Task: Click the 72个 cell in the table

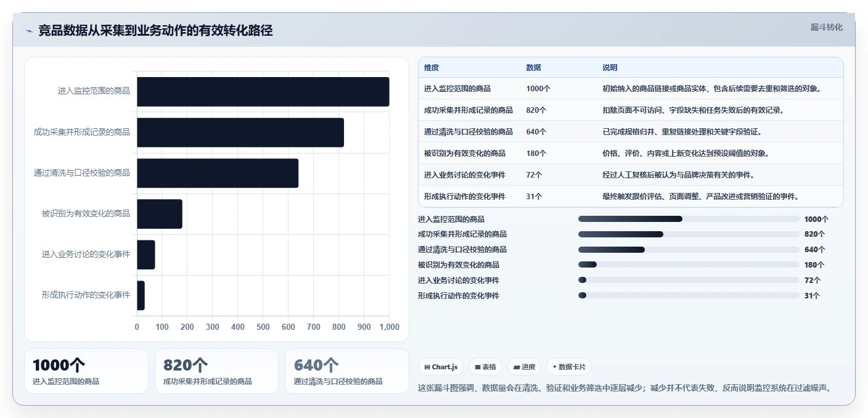Action: [x=534, y=174]
